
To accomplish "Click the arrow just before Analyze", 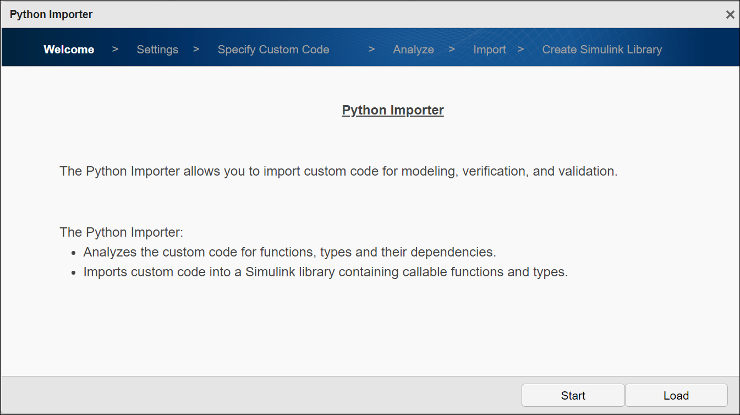I will 371,49.
